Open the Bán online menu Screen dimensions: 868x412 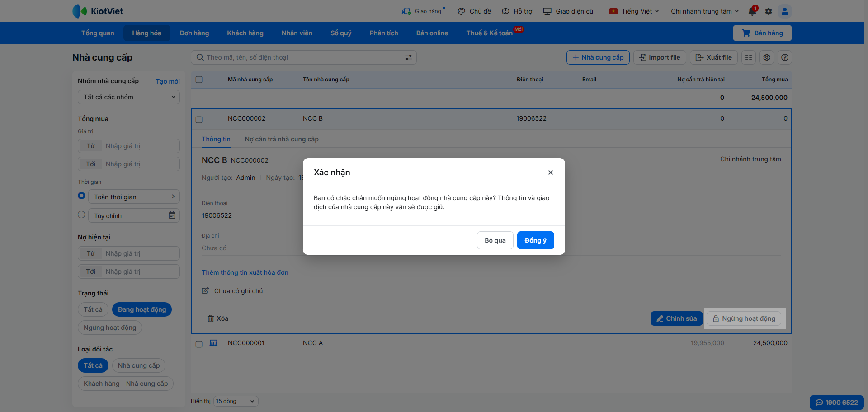pos(432,33)
